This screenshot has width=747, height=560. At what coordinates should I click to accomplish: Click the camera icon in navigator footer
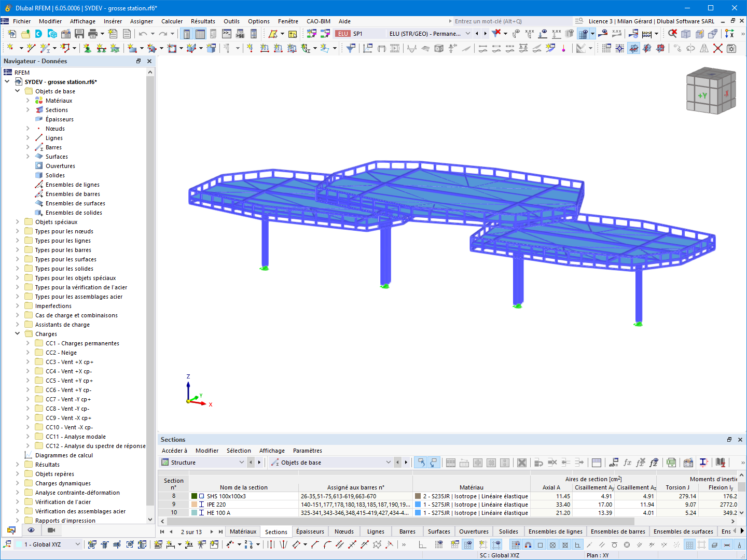pyautogui.click(x=51, y=530)
